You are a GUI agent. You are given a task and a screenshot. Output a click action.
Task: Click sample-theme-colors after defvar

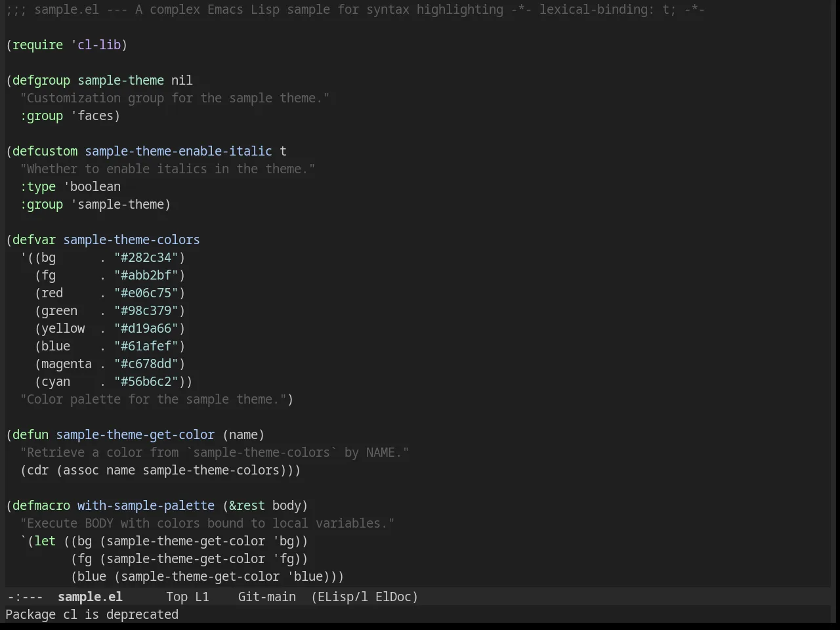tap(132, 240)
